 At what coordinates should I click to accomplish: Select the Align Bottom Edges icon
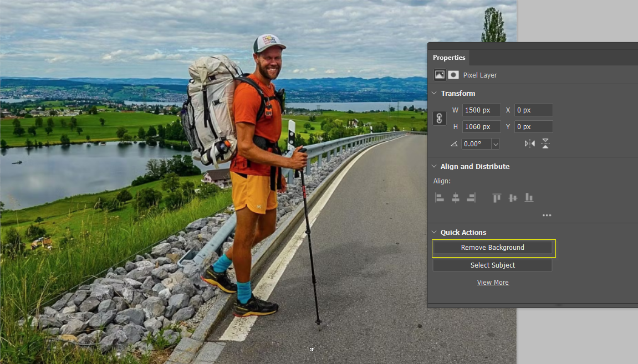point(529,198)
